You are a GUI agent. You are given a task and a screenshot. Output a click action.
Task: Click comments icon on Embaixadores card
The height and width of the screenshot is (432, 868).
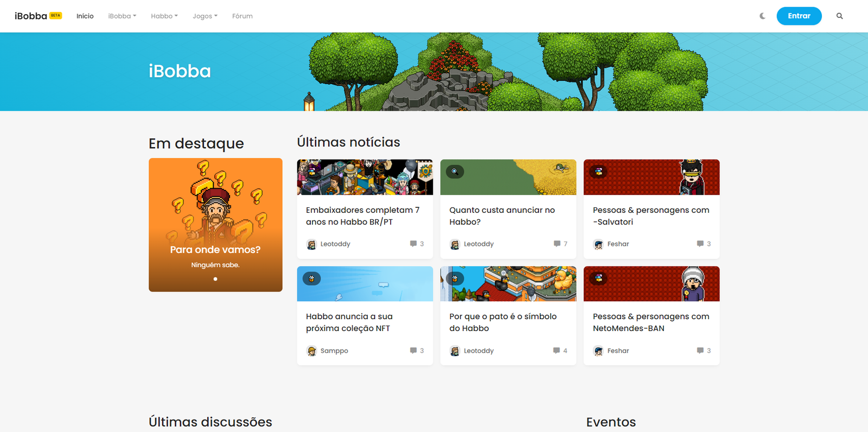pyautogui.click(x=413, y=244)
